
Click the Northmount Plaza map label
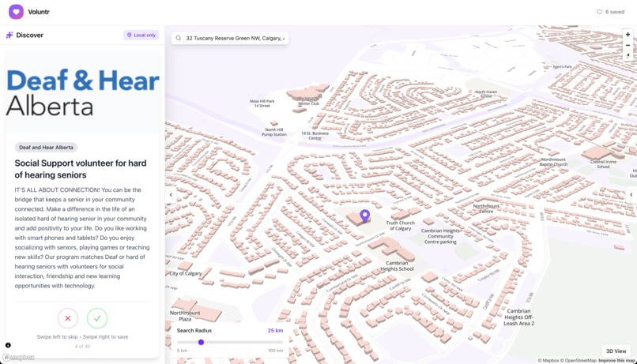coord(185,316)
